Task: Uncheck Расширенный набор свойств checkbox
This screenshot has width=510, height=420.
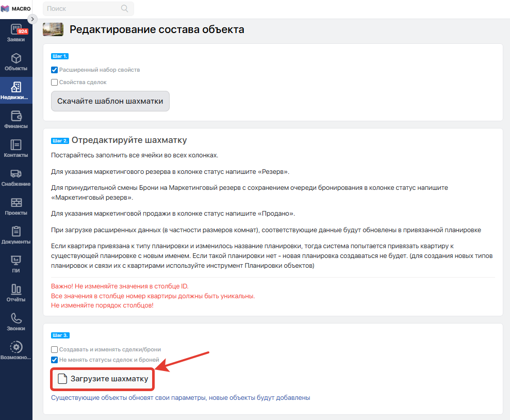Action: pos(54,70)
